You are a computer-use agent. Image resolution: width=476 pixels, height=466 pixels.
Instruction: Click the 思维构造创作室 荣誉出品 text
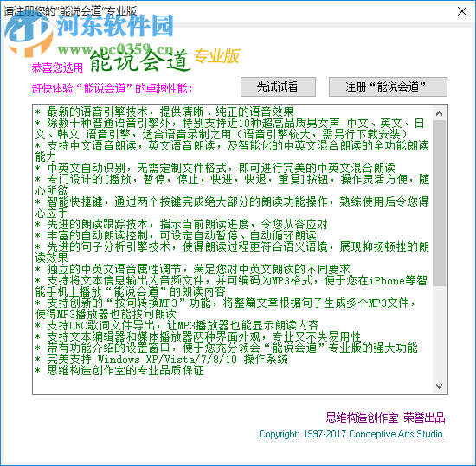[385, 418]
